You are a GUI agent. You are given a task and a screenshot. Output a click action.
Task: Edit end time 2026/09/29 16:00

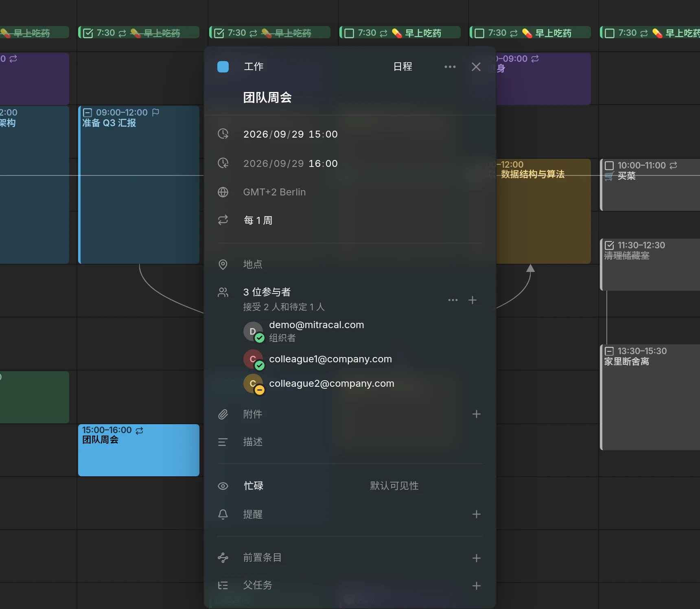291,163
